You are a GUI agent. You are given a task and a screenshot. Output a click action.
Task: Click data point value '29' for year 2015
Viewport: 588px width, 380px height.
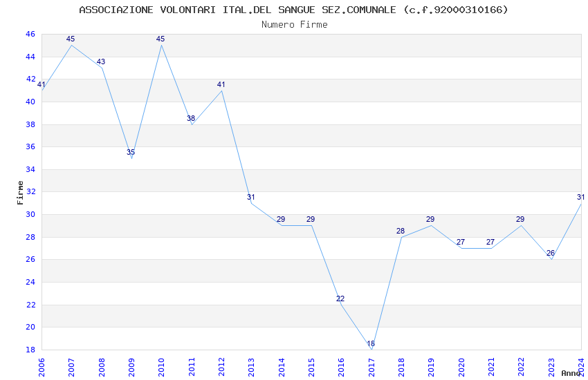[x=311, y=220]
